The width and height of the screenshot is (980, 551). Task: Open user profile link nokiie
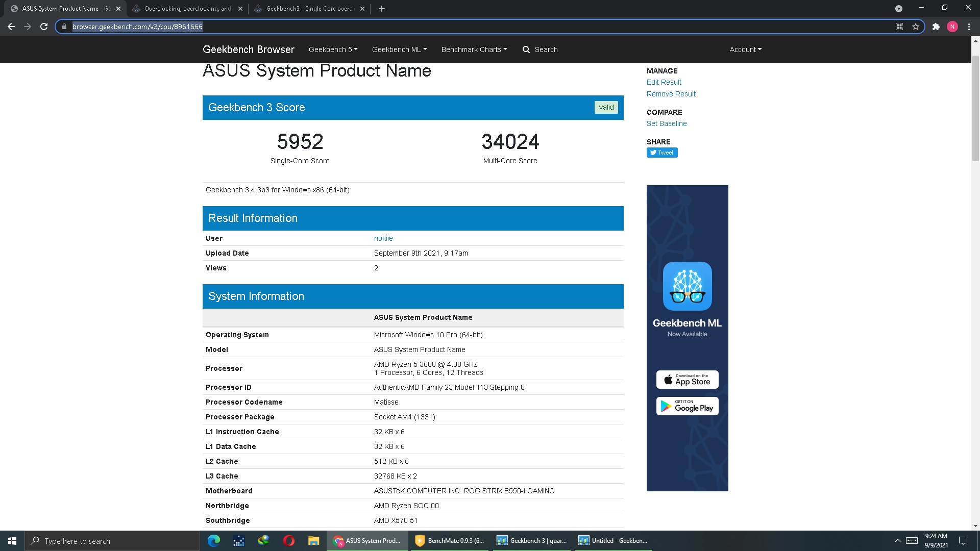coord(383,238)
